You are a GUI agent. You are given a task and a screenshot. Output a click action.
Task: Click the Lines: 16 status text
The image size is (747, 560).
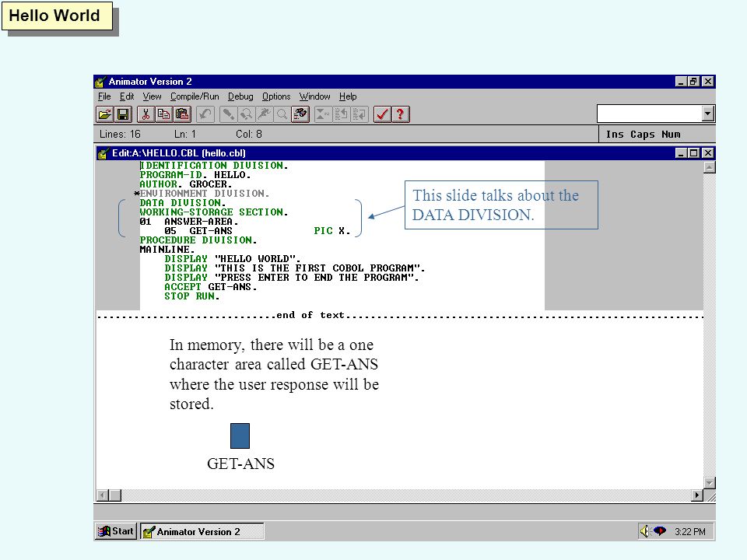120,135
